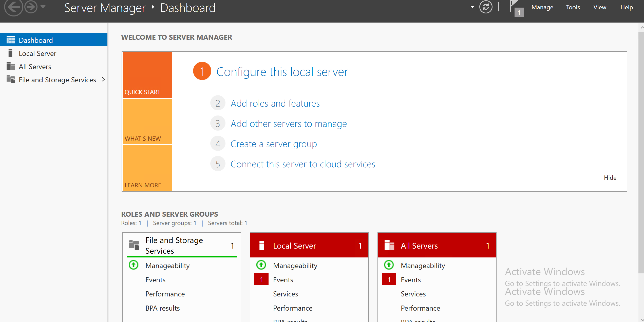Click the All Servers tile icon
Image resolution: width=644 pixels, height=322 pixels.
coord(389,245)
